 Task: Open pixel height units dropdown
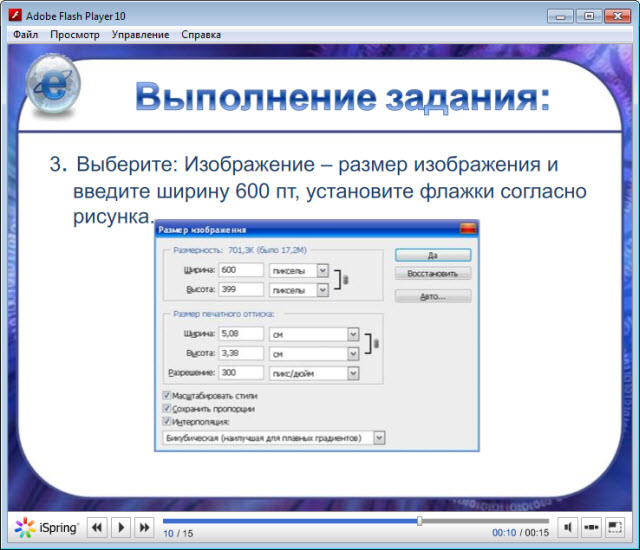[322, 290]
